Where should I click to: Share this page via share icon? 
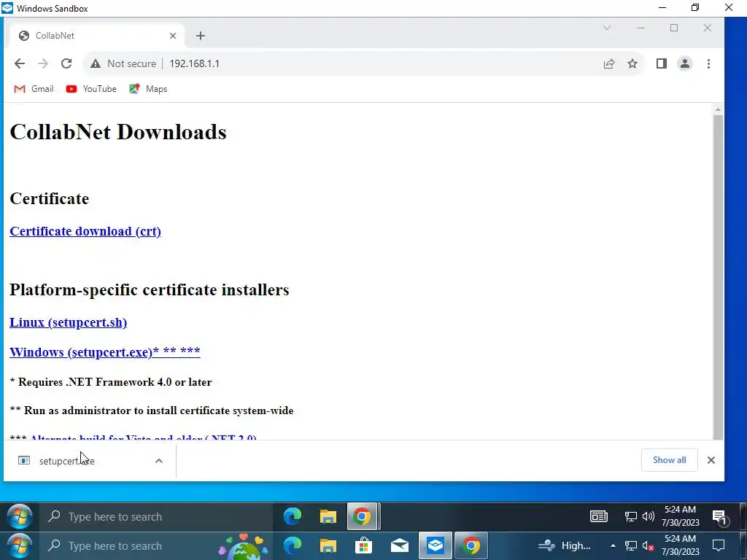(609, 64)
